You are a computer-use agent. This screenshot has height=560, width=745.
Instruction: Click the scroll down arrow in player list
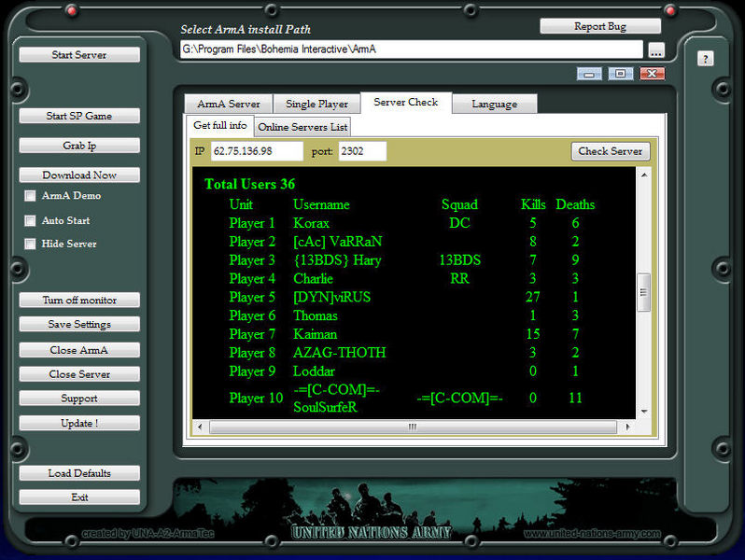tap(643, 412)
